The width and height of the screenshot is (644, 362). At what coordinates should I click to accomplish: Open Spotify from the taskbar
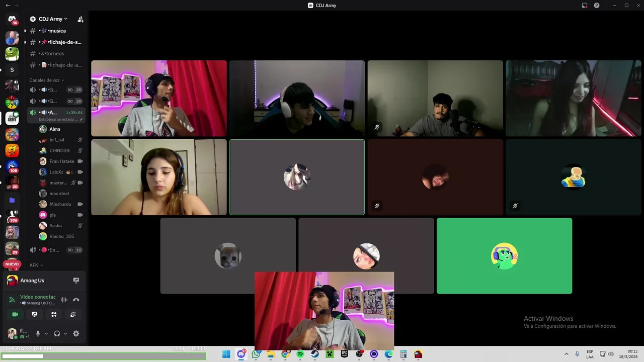pyautogui.click(x=300, y=354)
